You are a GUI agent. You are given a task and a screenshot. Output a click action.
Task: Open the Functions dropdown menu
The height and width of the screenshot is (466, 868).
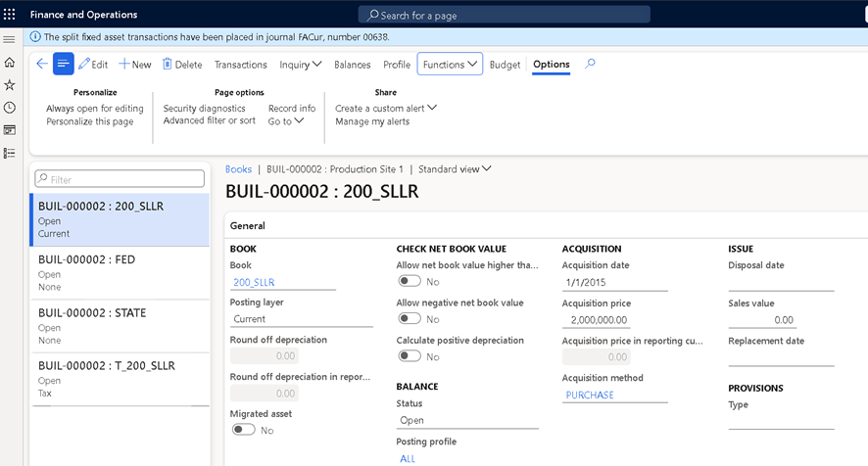tap(450, 65)
